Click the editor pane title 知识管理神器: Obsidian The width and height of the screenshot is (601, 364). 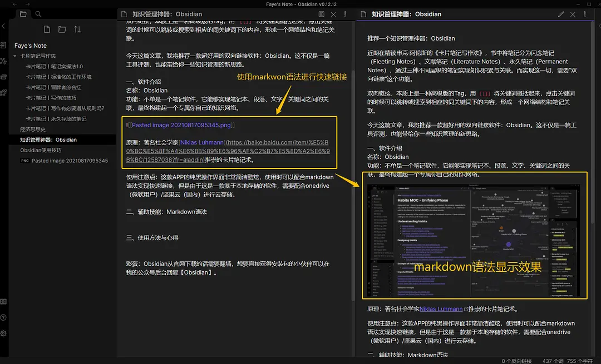point(167,14)
